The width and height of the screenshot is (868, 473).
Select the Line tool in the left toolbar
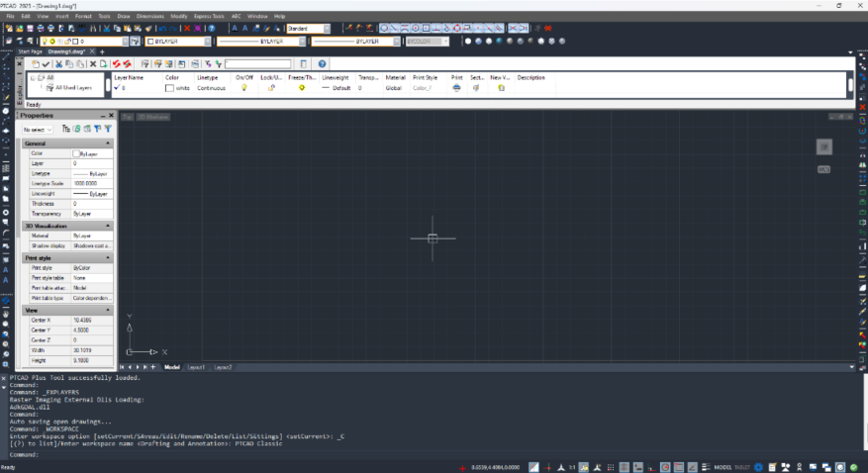(6, 56)
